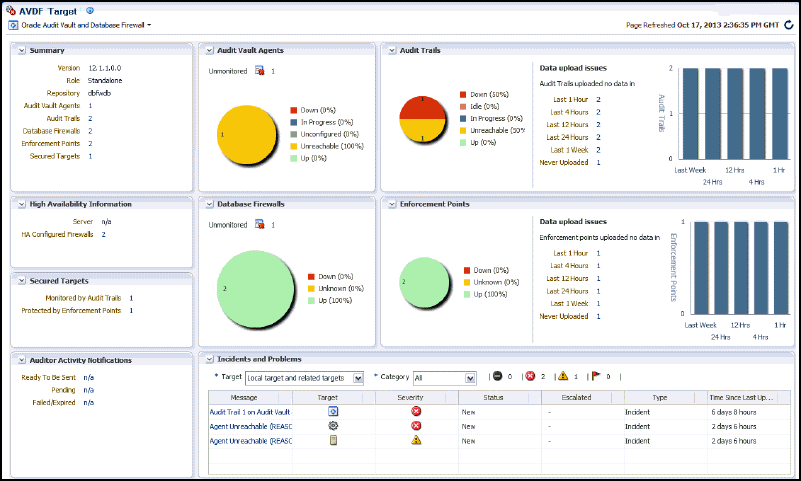Open the last Agent Unreachable incident link
Viewport: 801px width, 481px height.
pyautogui.click(x=251, y=441)
